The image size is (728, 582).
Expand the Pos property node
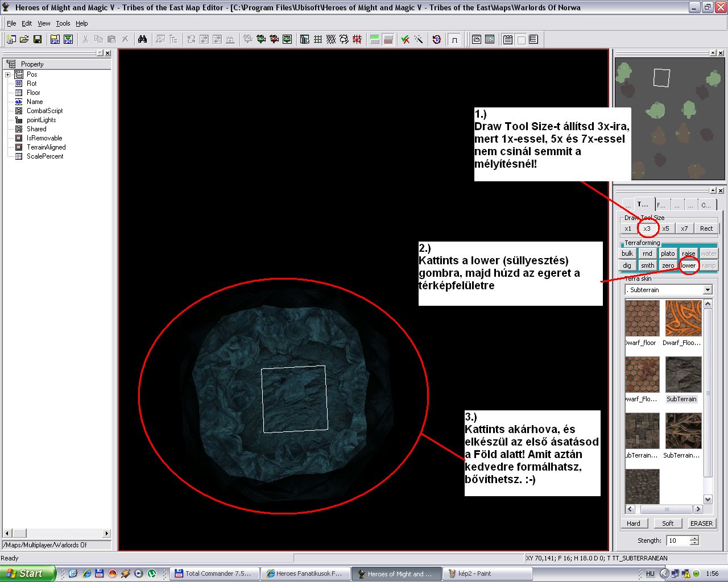click(x=7, y=74)
